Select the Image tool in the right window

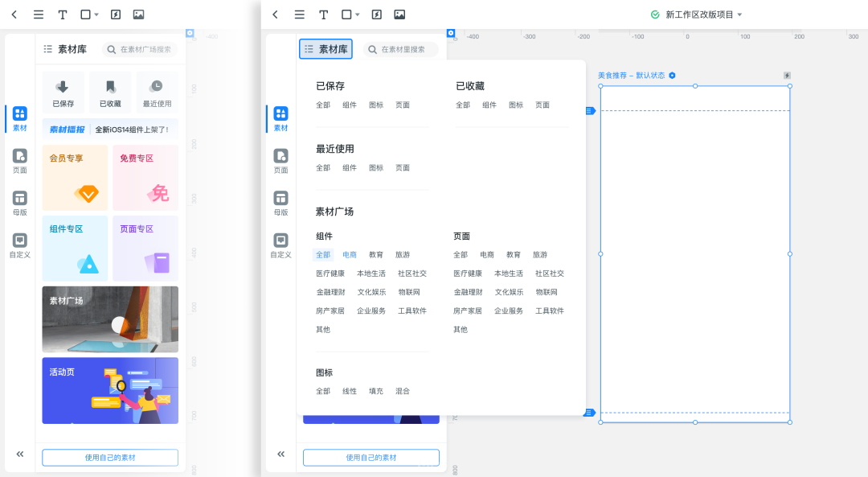tap(399, 14)
